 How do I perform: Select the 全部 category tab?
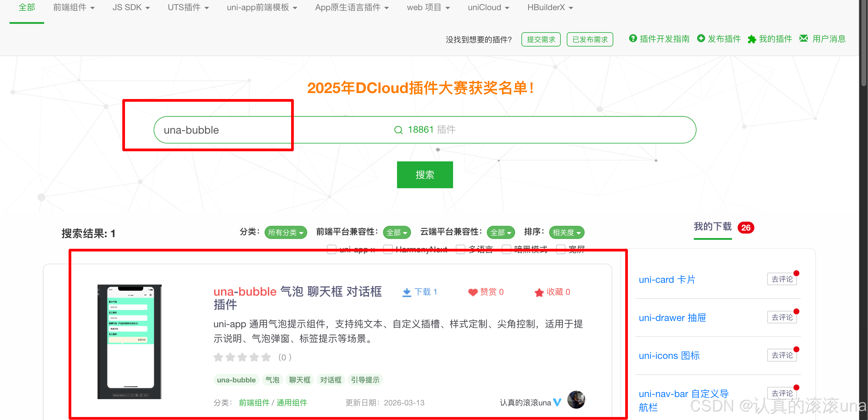click(27, 7)
